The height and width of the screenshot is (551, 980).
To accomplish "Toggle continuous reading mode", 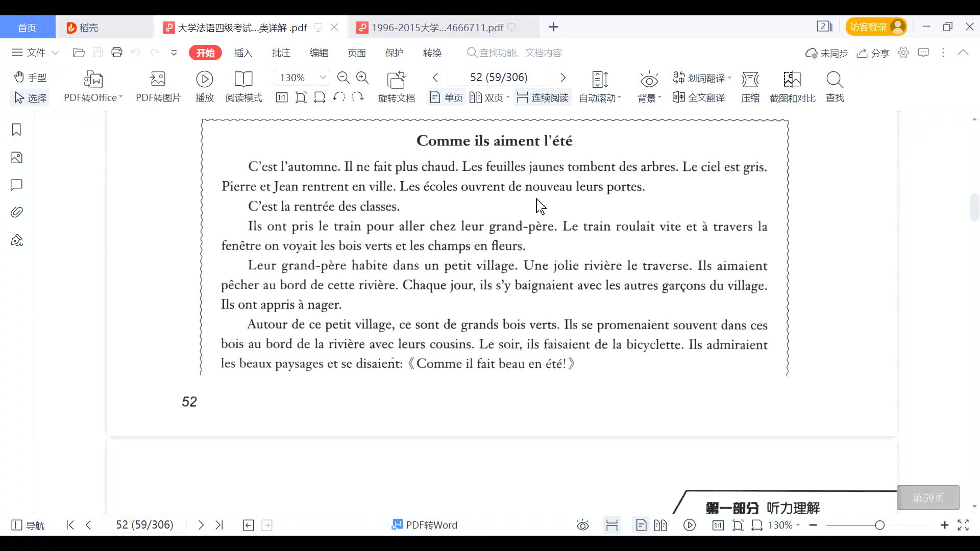I will click(x=543, y=97).
